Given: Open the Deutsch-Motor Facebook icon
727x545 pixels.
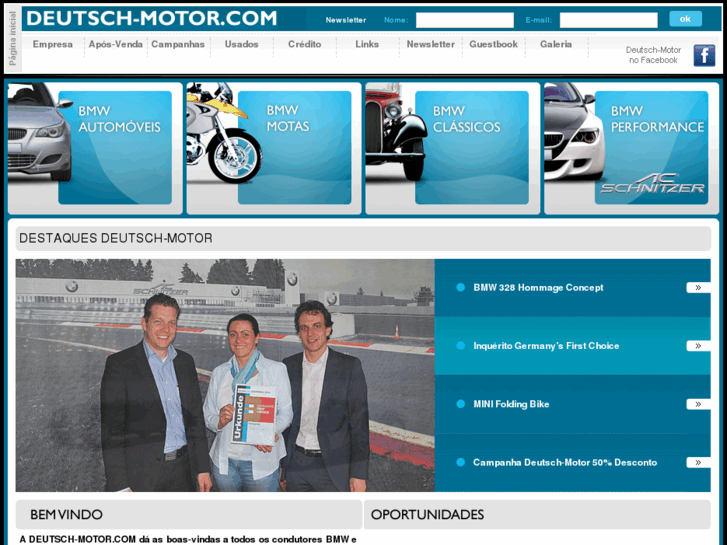Looking at the screenshot, I should [704, 56].
